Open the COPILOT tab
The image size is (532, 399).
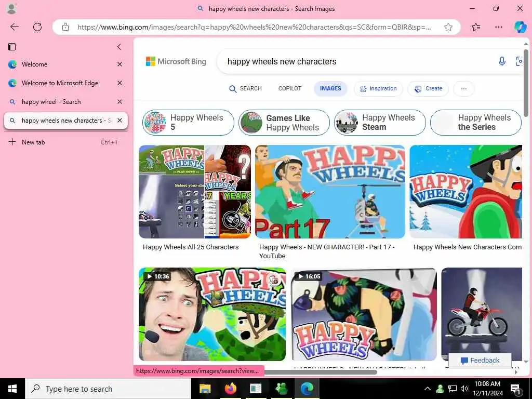coord(290,88)
